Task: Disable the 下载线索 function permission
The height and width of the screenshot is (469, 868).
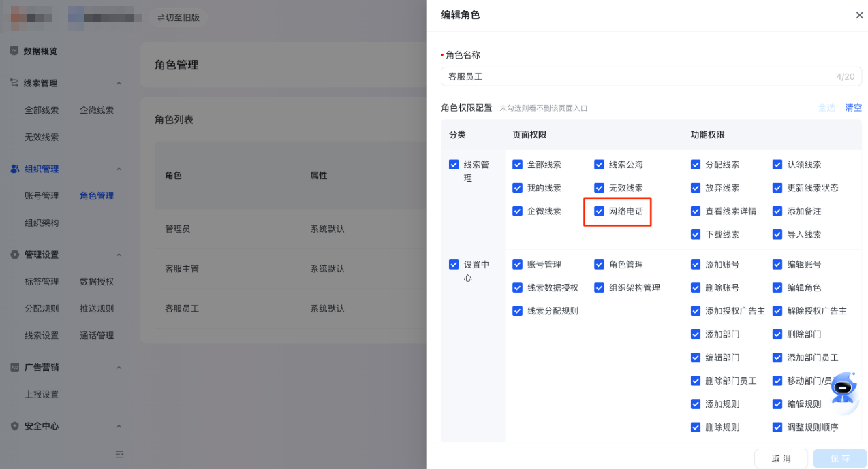Action: 696,234
